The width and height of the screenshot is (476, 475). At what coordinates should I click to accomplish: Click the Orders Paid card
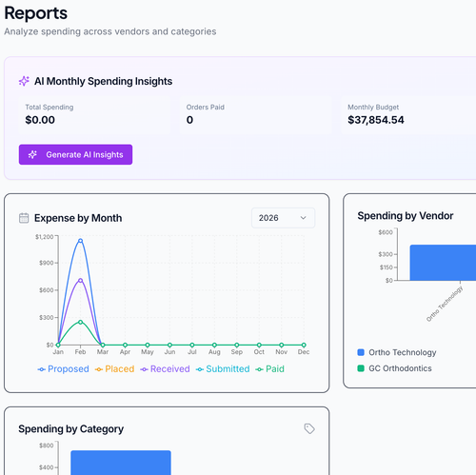[255, 115]
